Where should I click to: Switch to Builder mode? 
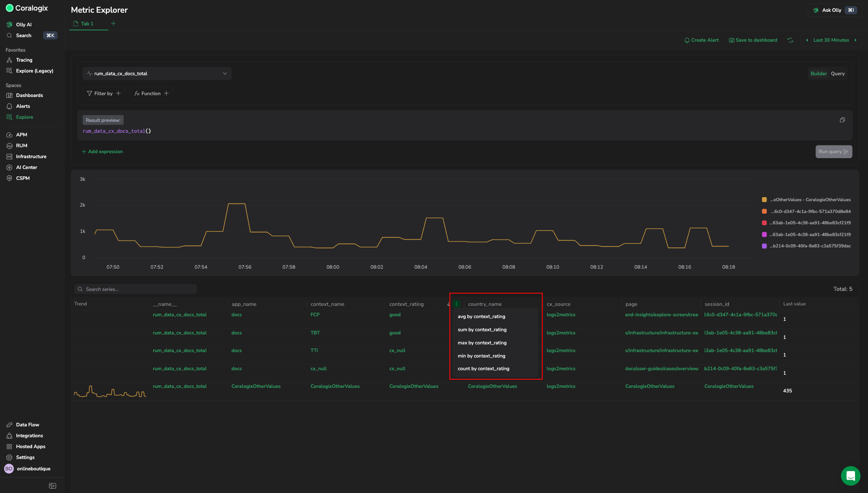(x=819, y=73)
